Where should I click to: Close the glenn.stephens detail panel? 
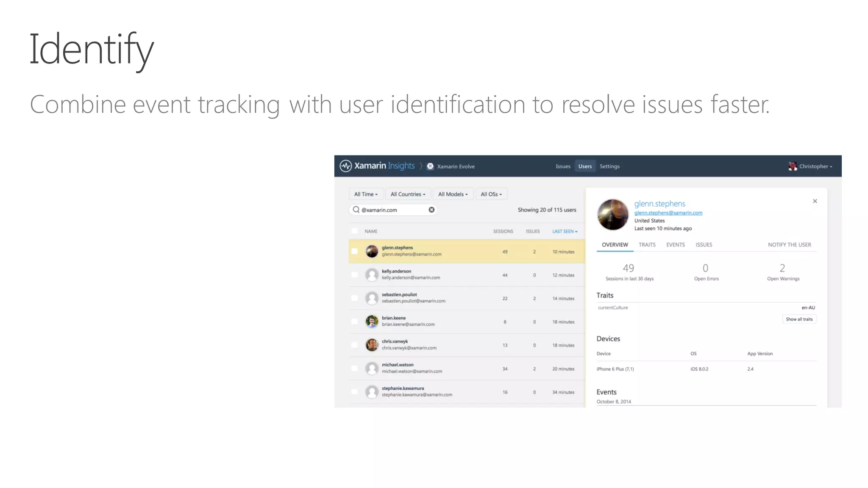815,201
